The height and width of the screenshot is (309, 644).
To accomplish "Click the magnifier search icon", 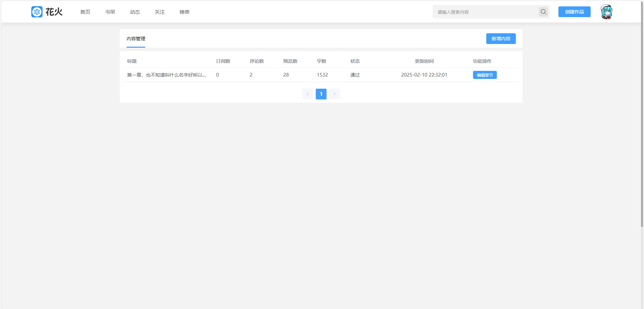I will (x=543, y=12).
